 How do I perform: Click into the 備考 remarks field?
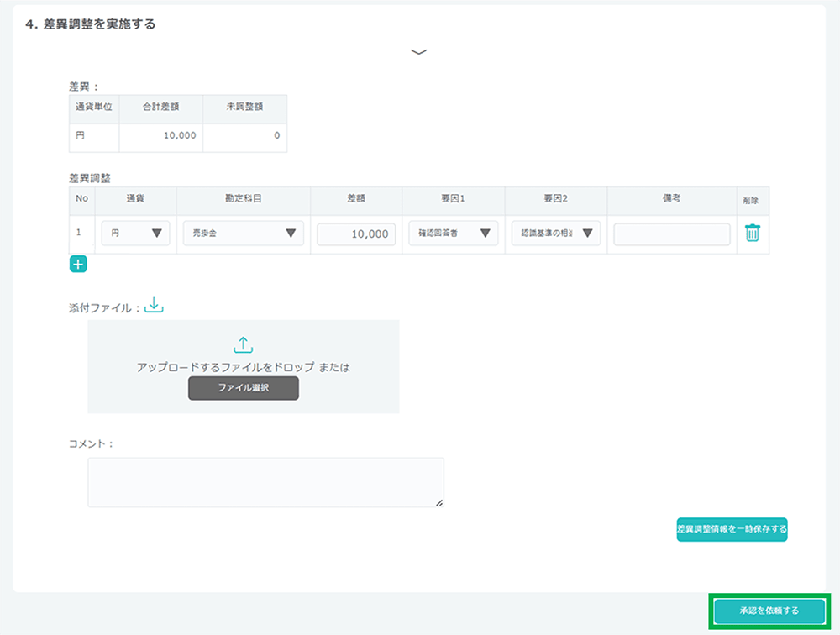(671, 234)
